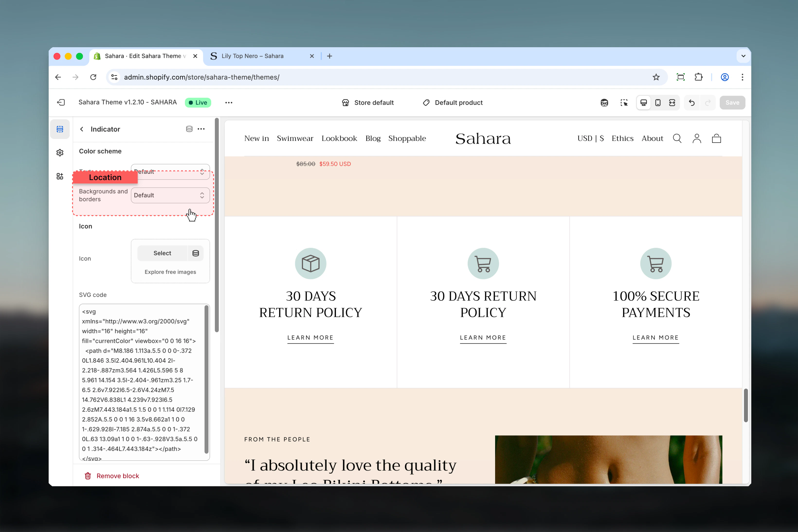Reload the page
The image size is (798, 532).
(x=93, y=77)
